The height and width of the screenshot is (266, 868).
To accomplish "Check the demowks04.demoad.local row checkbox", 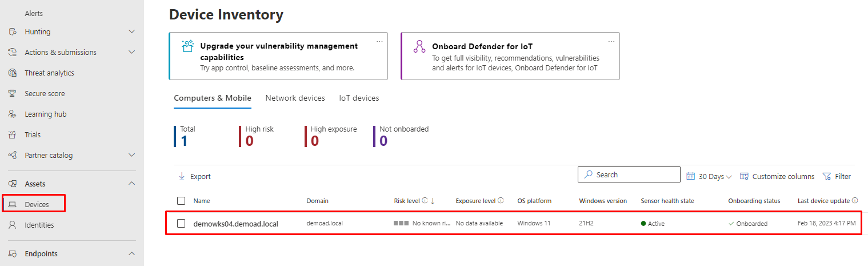I will [181, 224].
